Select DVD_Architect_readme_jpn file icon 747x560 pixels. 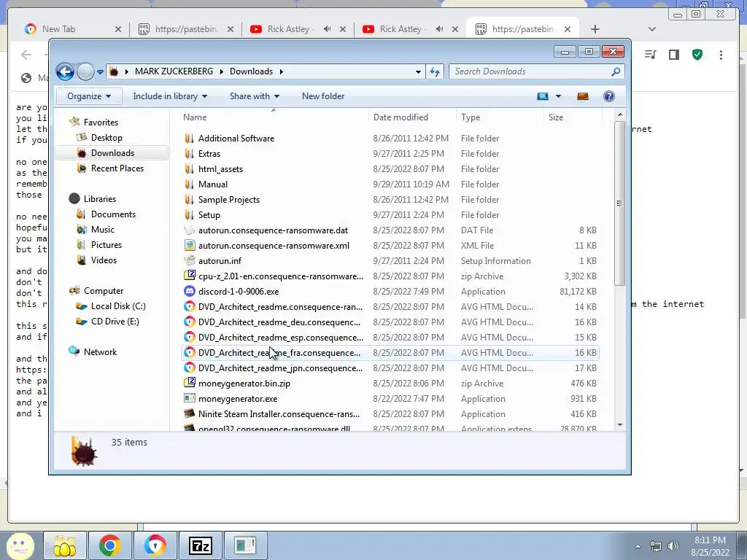tap(189, 367)
